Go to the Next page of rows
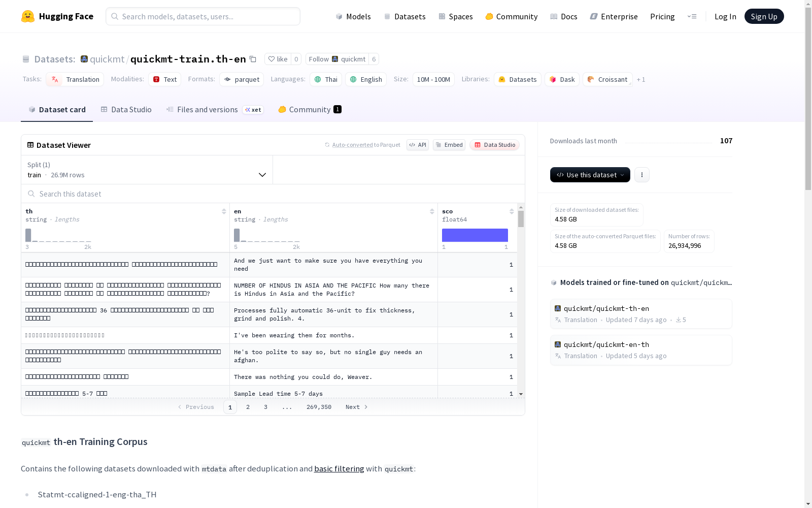The image size is (812, 508). coord(356,407)
